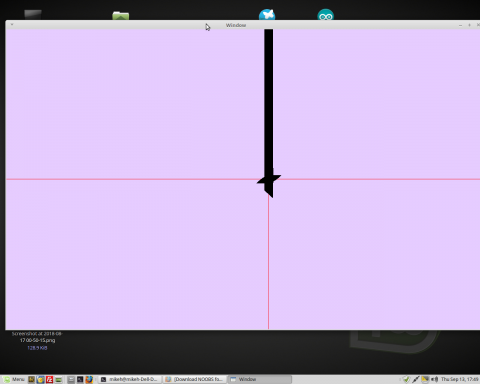Switch to the mikeh@mikeh-Dell terminal taskbar entry
The image size is (480, 384).
click(x=130, y=379)
